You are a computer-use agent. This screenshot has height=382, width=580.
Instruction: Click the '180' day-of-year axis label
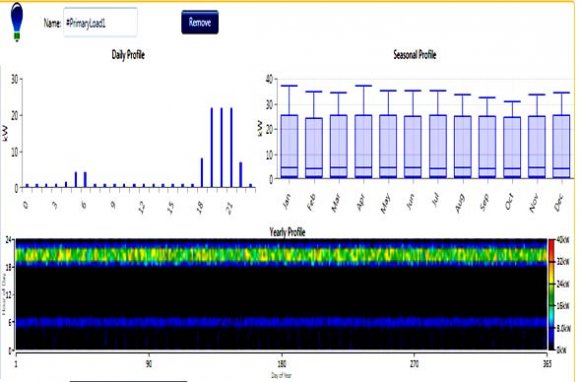click(x=282, y=364)
